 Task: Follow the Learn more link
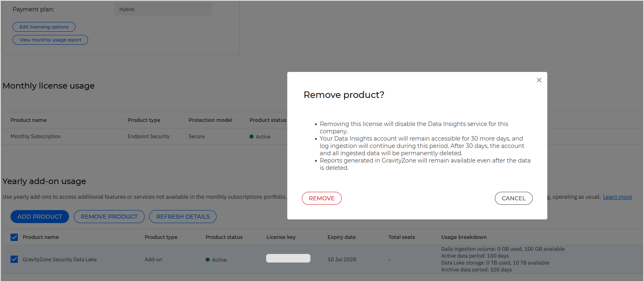click(617, 197)
